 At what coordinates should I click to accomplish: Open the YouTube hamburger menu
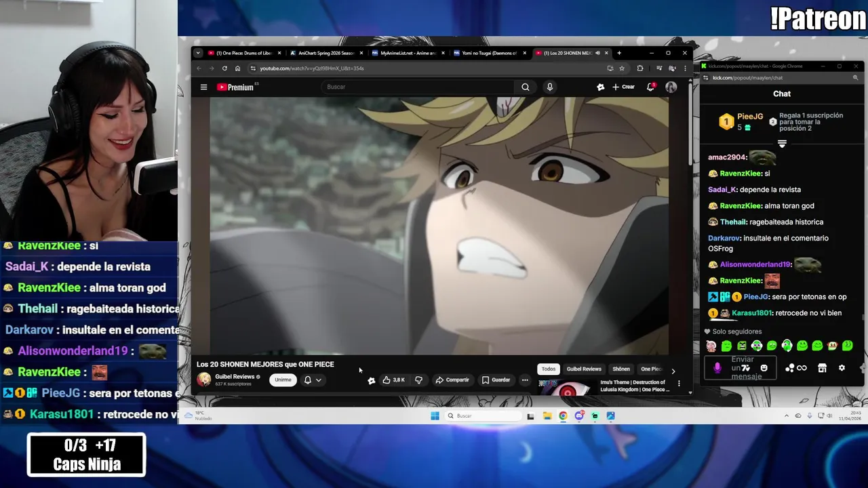coord(203,87)
